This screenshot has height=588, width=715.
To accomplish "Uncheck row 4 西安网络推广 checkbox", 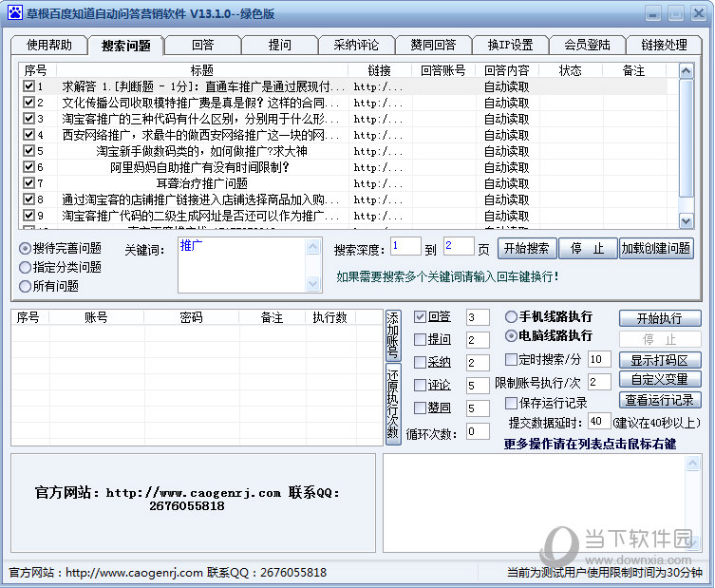I will point(28,135).
